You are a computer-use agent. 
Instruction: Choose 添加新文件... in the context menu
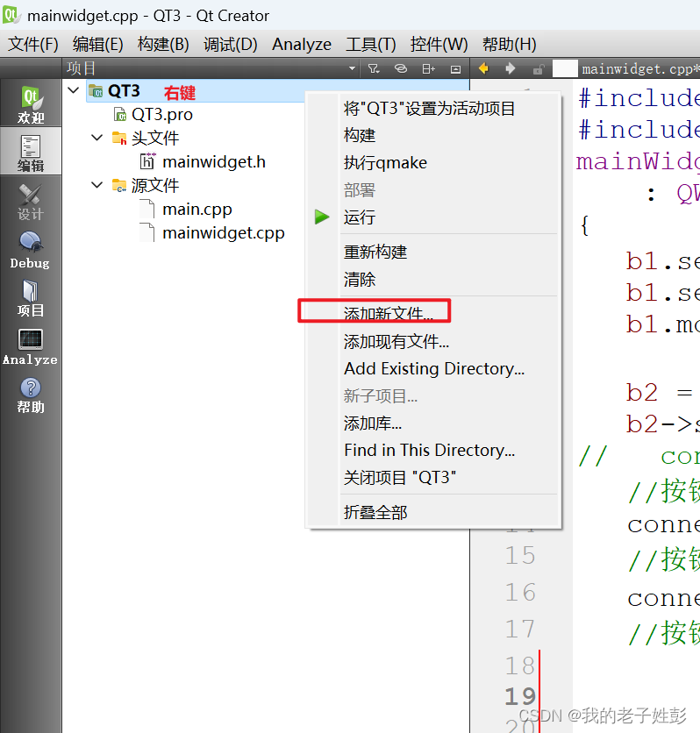point(433,313)
